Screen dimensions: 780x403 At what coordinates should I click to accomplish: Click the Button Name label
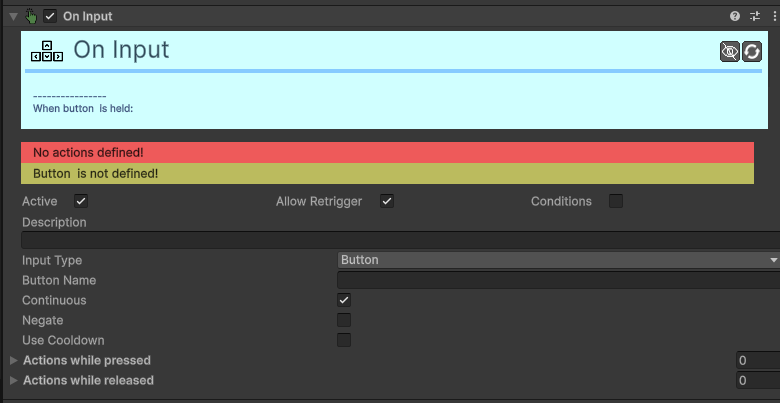[59, 280]
